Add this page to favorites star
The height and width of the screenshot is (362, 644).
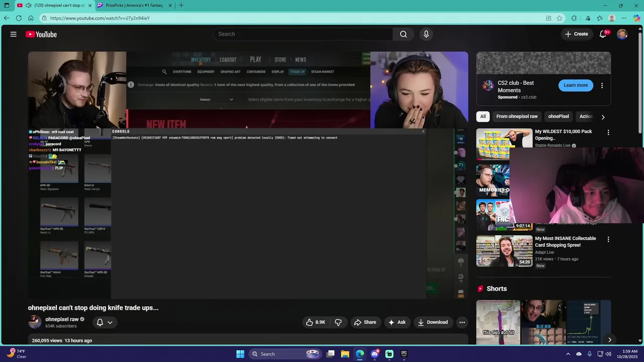559,18
